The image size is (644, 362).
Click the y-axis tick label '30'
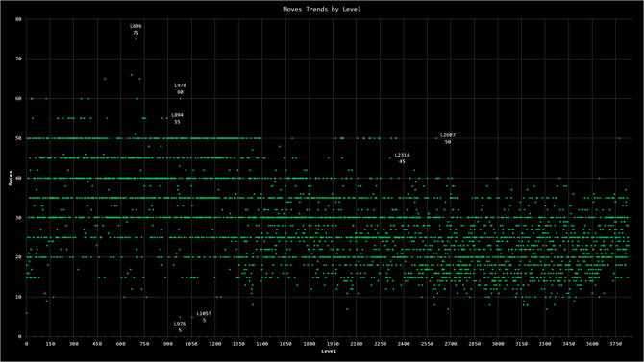pos(18,218)
